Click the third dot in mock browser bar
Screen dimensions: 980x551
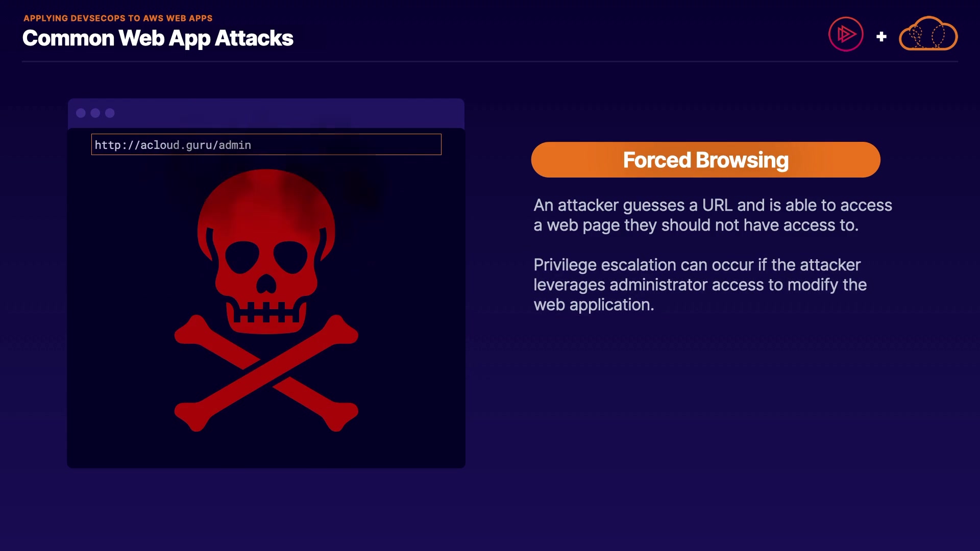pyautogui.click(x=110, y=113)
